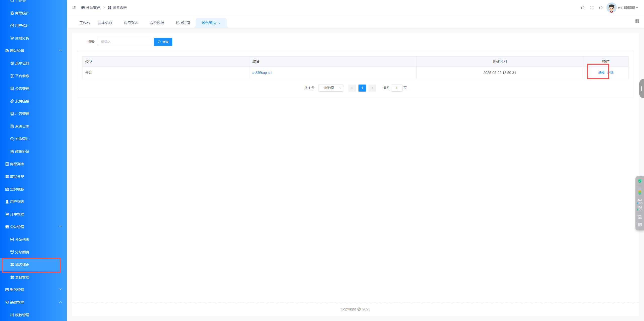Open the tab grid menu icon
Screen dimensions: 644x321
637,21
